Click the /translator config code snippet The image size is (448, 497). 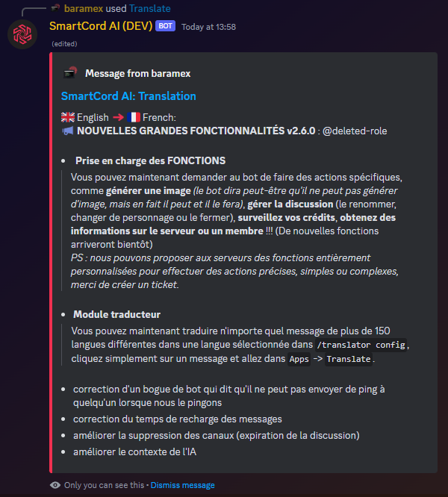point(361,345)
